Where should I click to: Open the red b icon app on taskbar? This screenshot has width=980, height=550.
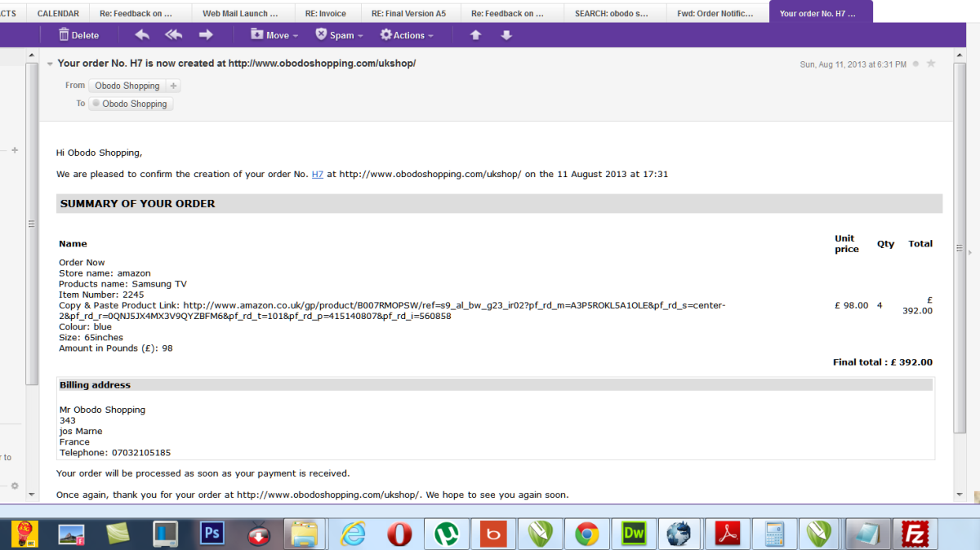pyautogui.click(x=492, y=534)
